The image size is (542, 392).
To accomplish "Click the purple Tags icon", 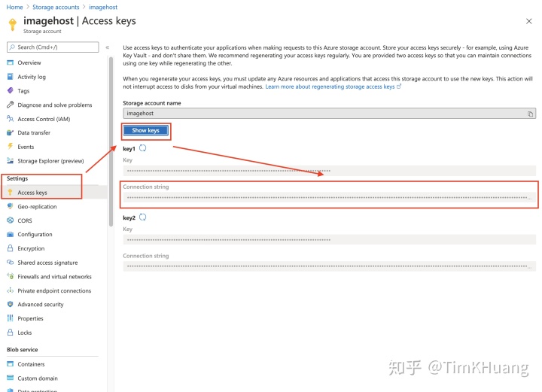I will coord(11,90).
